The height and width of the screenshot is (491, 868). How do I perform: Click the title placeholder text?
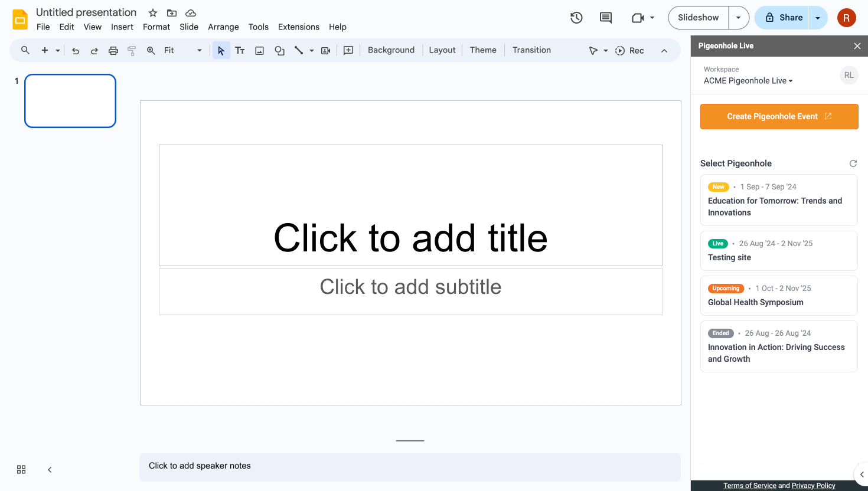[x=410, y=238]
